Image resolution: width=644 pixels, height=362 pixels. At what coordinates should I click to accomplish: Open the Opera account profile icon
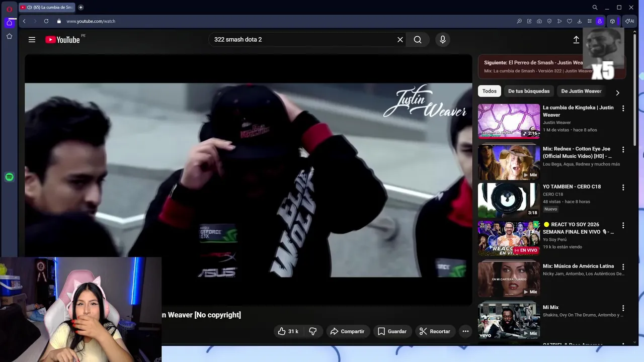coord(600,21)
